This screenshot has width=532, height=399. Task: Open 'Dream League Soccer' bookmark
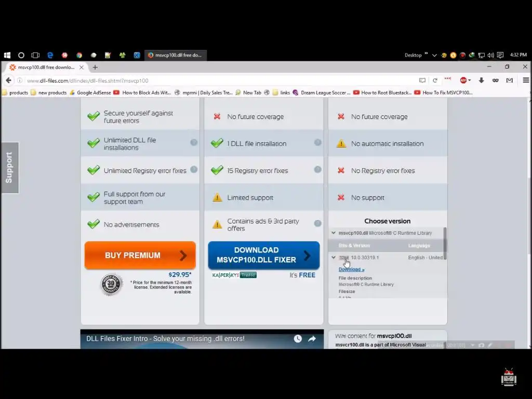pyautogui.click(x=322, y=92)
